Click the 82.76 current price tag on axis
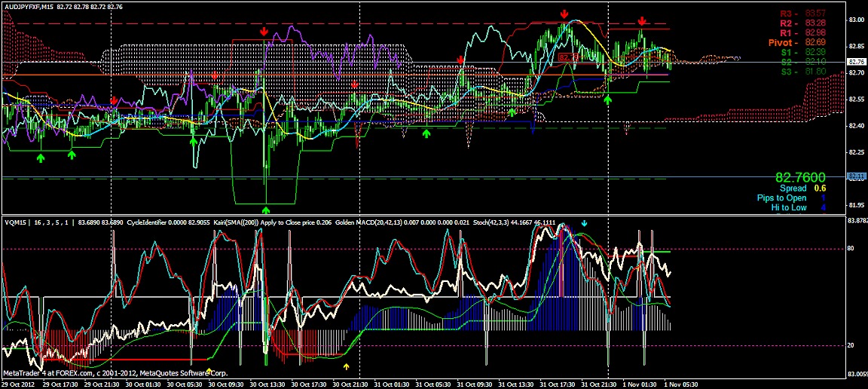This screenshot has width=868, height=389. [x=856, y=62]
